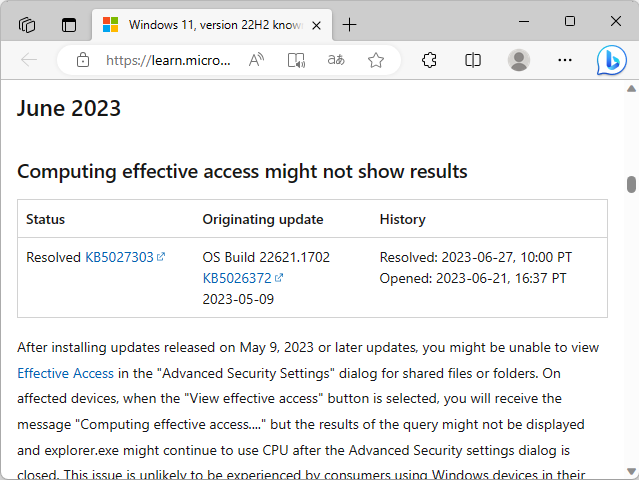This screenshot has width=639, height=480.
Task: Open Settings and more menu
Action: (x=565, y=60)
